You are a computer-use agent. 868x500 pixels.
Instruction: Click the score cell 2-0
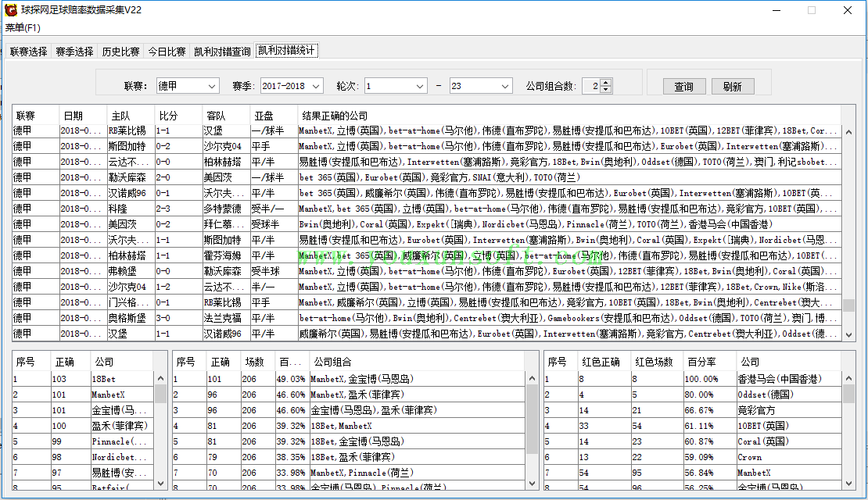178,177
